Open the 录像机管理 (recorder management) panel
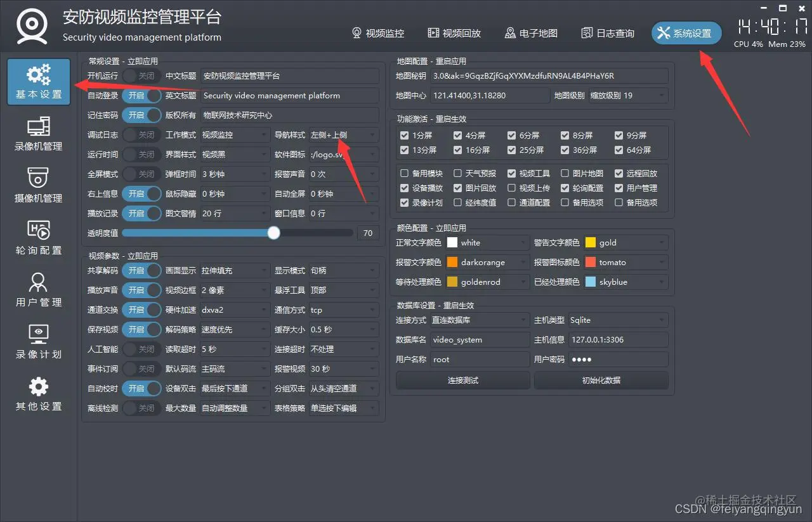 (x=38, y=133)
